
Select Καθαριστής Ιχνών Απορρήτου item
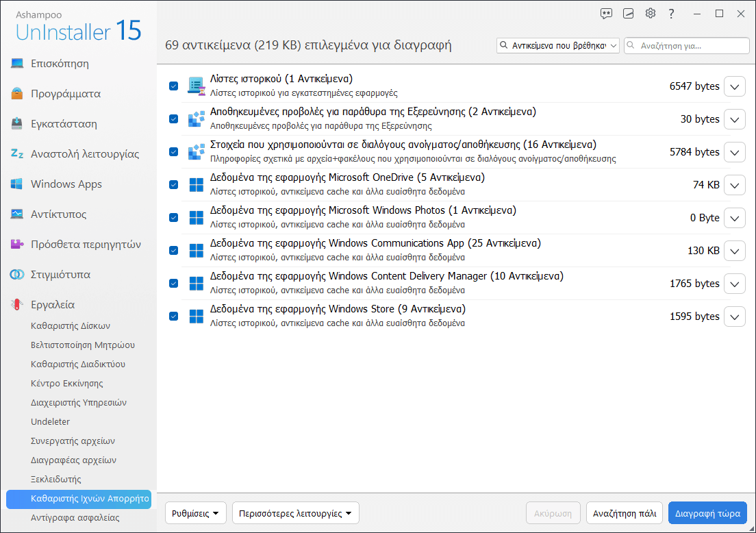pos(79,499)
